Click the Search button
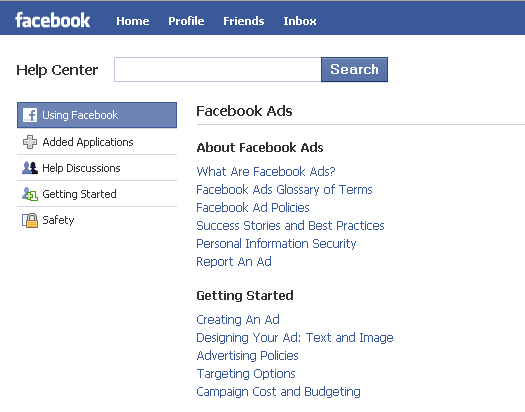This screenshot has width=525, height=412. (354, 70)
